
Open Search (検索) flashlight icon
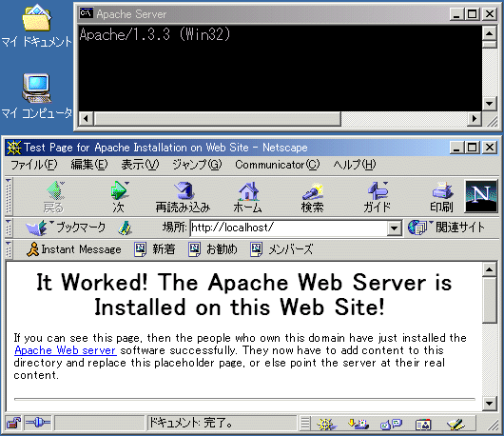point(313,197)
